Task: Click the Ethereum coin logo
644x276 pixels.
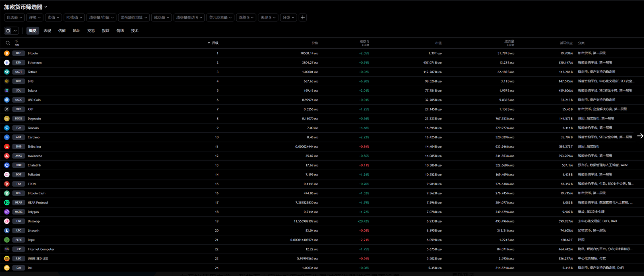Action: coord(7,62)
